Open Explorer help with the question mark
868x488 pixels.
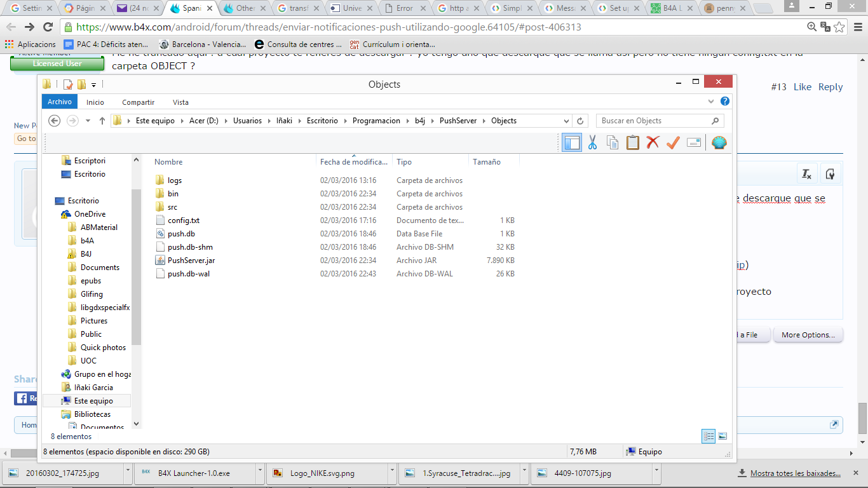point(725,102)
